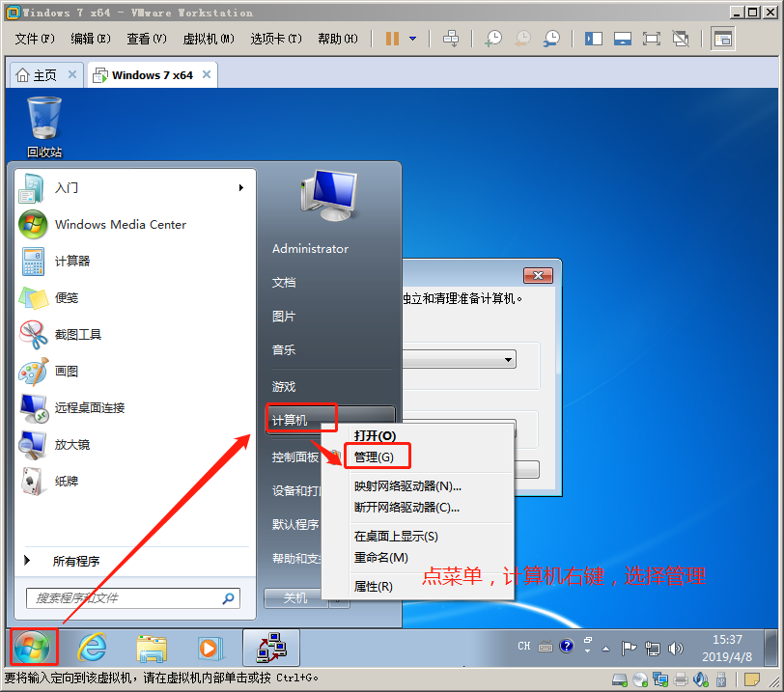Screen dimensions: 784x692
Task: Click the revert to snapshot icon
Action: point(522,39)
